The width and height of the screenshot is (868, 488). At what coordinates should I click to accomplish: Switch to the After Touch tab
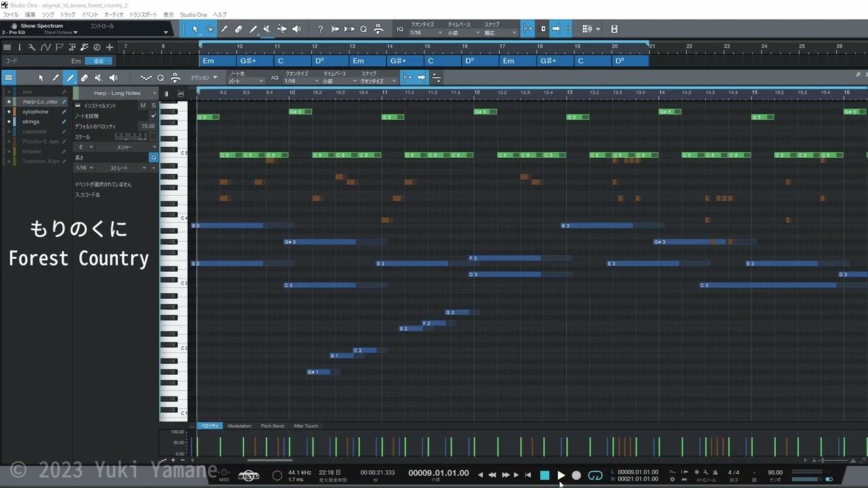click(305, 426)
